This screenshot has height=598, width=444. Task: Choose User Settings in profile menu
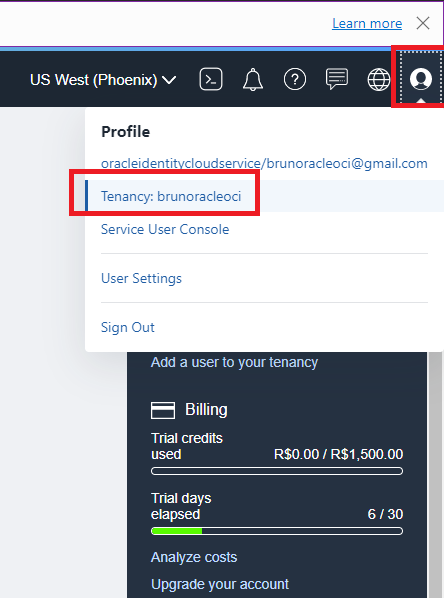point(141,278)
